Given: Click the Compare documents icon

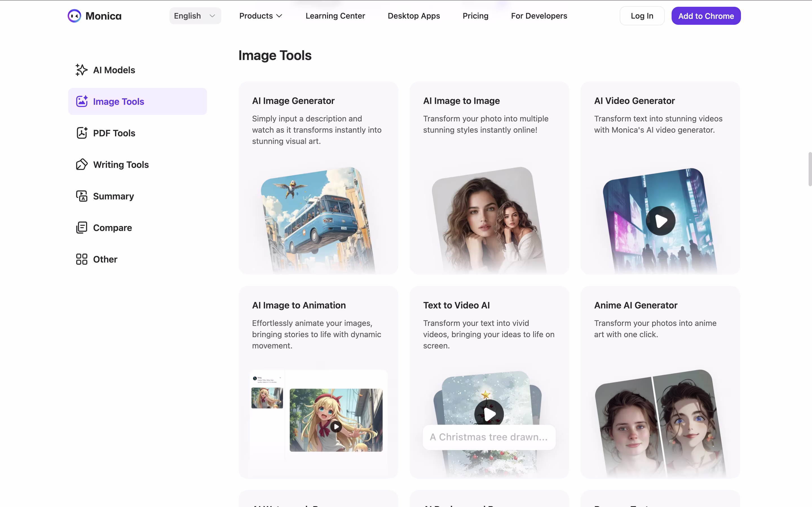Looking at the screenshot, I should click(x=81, y=227).
